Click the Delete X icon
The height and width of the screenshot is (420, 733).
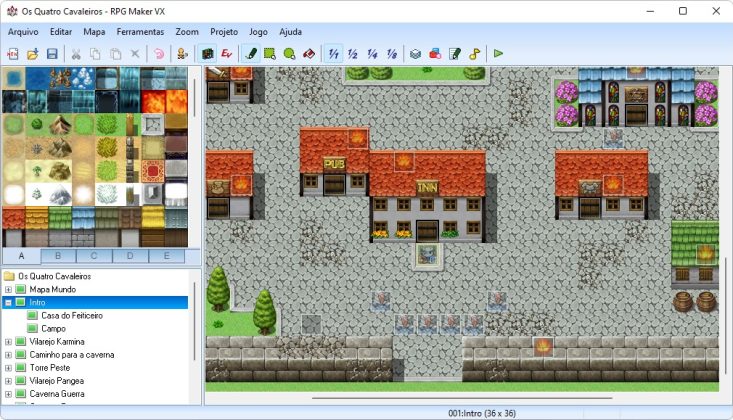coord(135,54)
